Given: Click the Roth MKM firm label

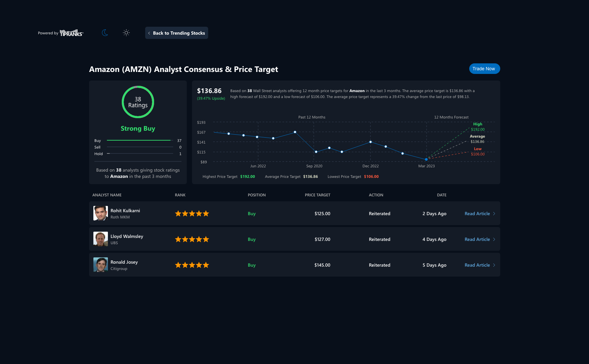Looking at the screenshot, I should (120, 217).
